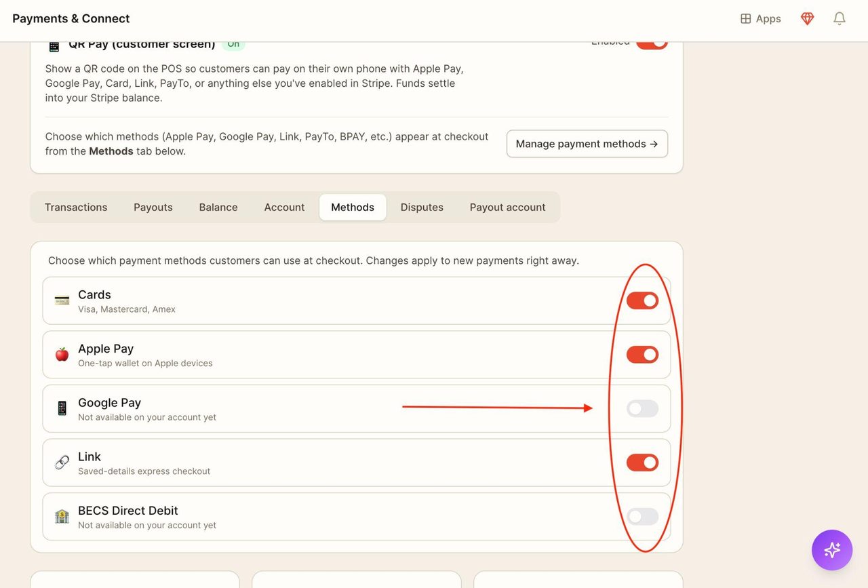Click the Apple Pay method name
The height and width of the screenshot is (588, 868).
point(106,349)
